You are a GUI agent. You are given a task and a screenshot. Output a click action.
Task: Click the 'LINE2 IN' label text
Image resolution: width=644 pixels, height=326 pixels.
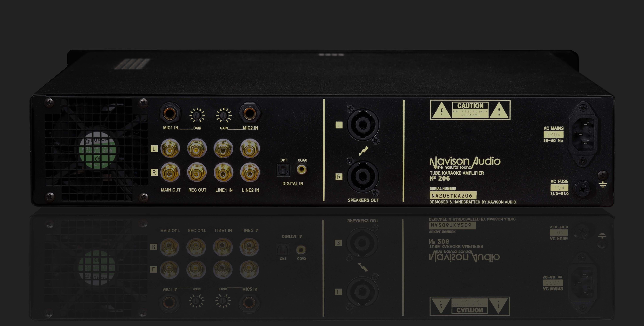(x=251, y=190)
